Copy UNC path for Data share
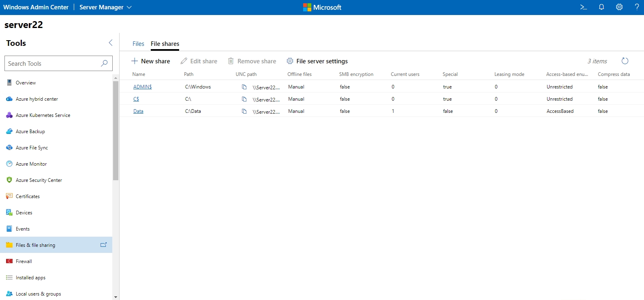 244,111
